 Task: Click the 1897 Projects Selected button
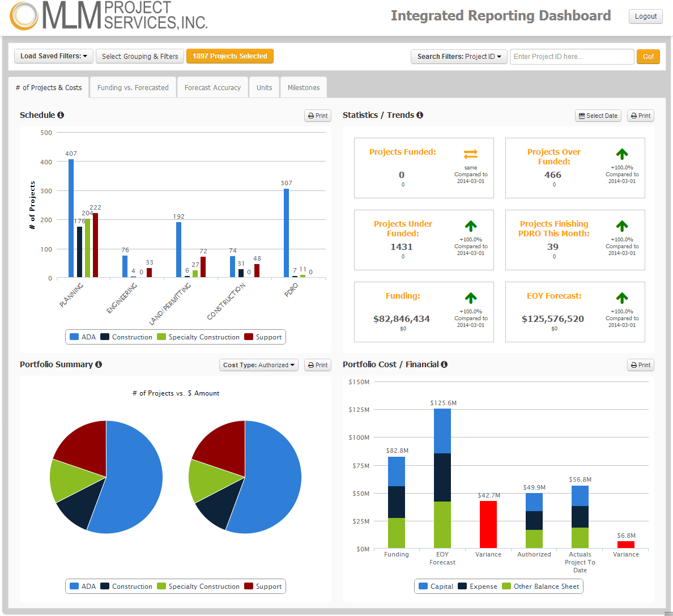pos(229,56)
